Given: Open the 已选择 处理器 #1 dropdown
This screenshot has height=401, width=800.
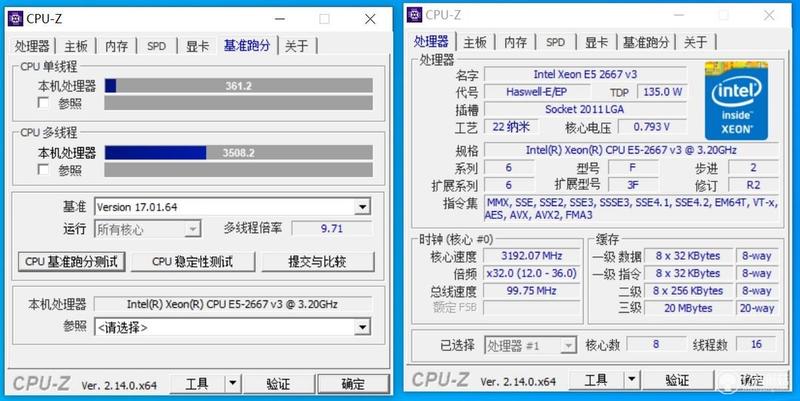Looking at the screenshot, I should [568, 346].
